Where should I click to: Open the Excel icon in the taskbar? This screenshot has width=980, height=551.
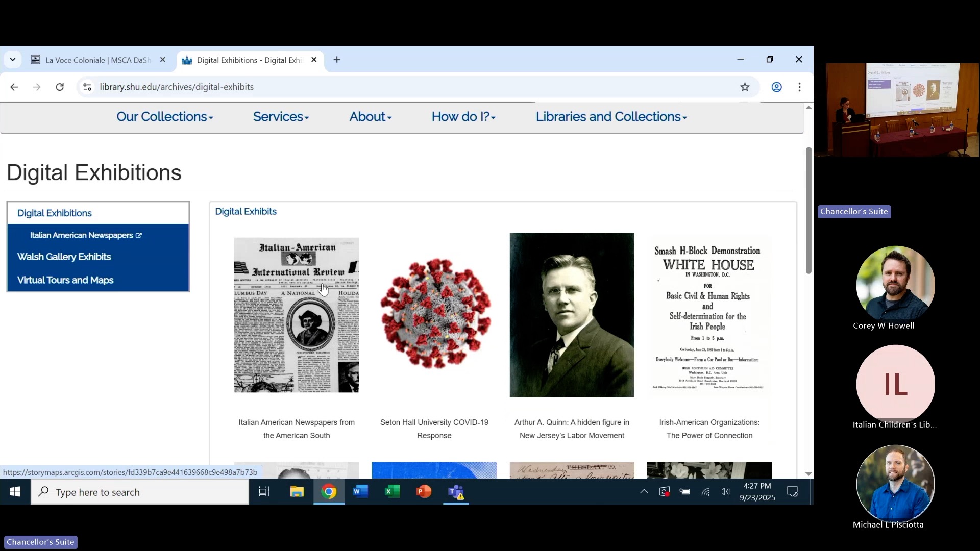tap(392, 492)
